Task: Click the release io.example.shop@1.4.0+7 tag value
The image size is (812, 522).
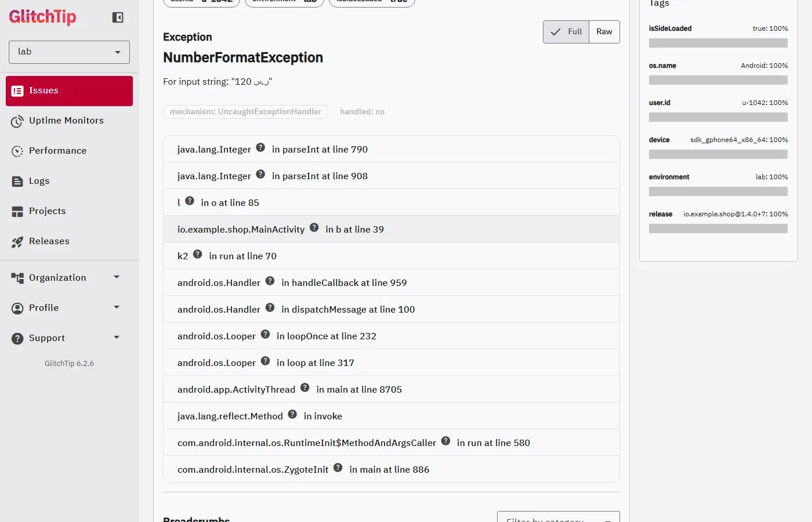Action: click(735, 214)
